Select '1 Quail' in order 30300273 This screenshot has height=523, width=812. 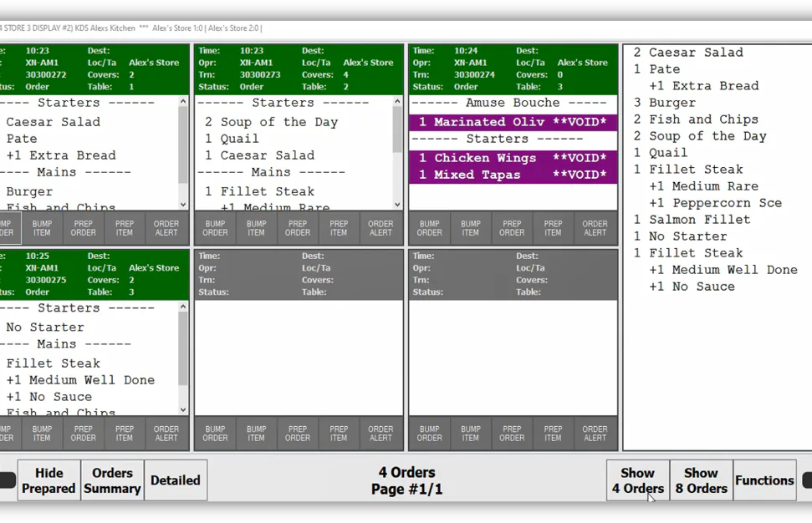pos(232,139)
